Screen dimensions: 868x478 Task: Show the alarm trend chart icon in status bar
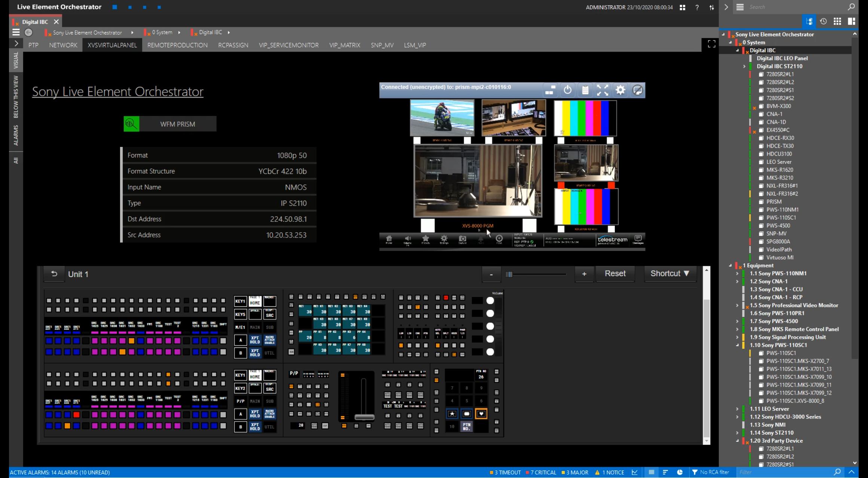635,472
